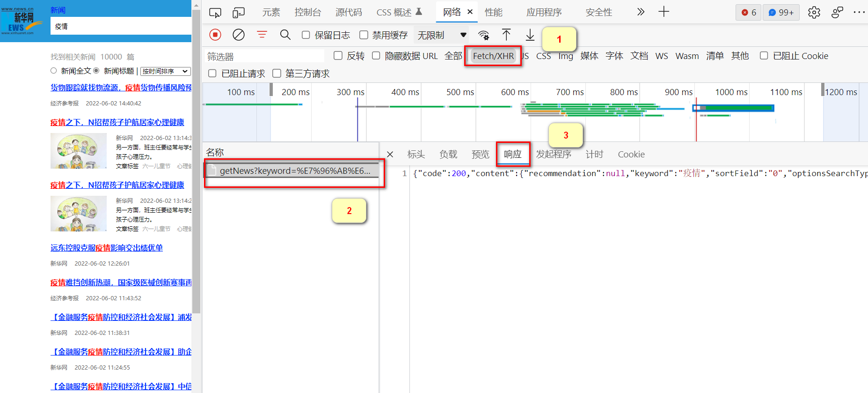
Task: Open search with the magnifier icon
Action: pos(285,35)
